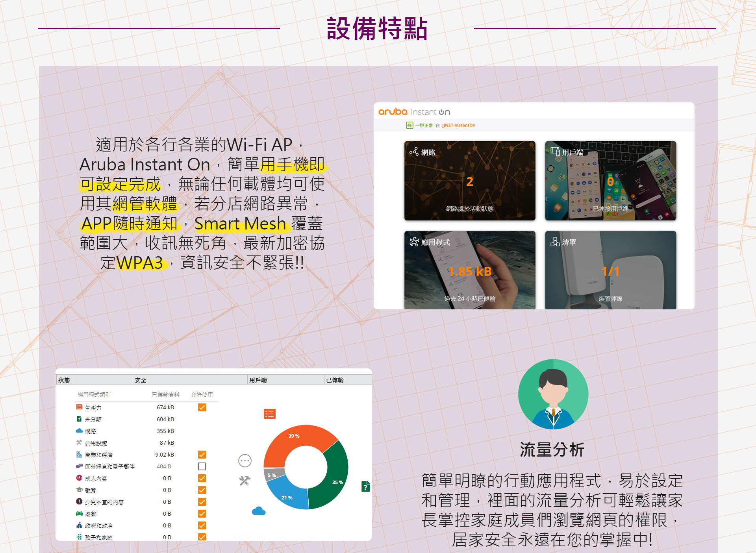
Task: Click the blue cloud icon in the 網路 table row
Action: (x=79, y=431)
